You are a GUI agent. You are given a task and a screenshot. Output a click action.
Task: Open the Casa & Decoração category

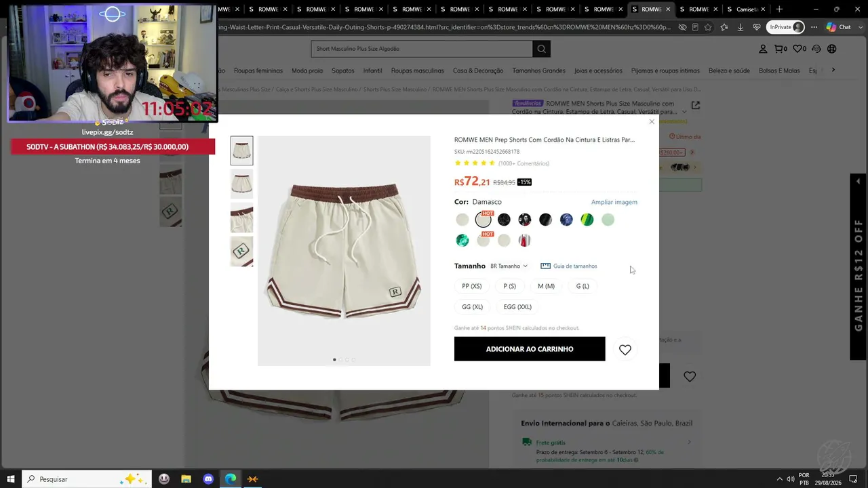(478, 70)
